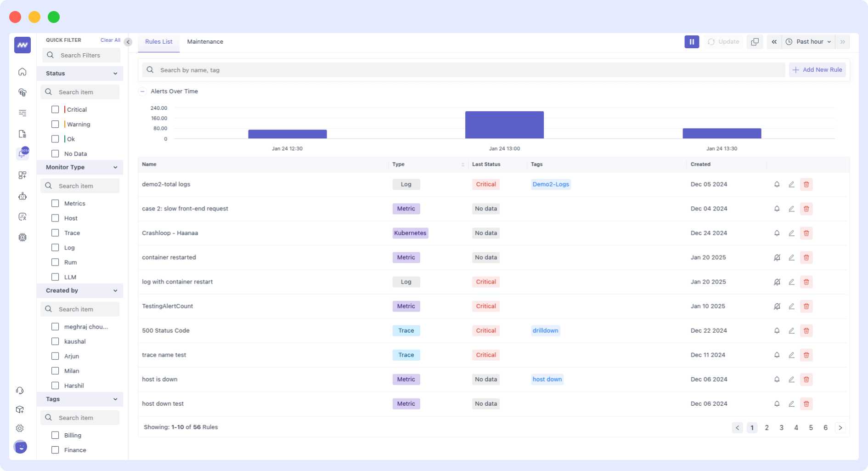Open Settings via the gear icon

tap(20, 428)
